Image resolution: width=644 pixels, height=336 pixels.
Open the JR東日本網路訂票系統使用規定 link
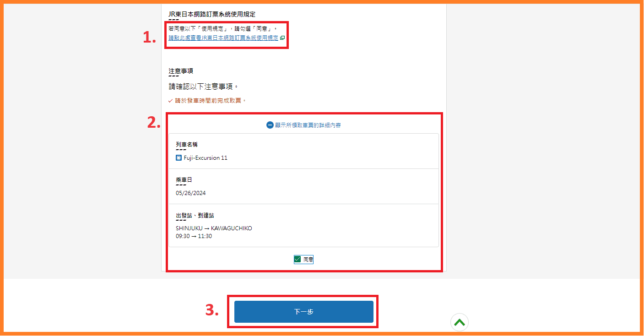(223, 38)
